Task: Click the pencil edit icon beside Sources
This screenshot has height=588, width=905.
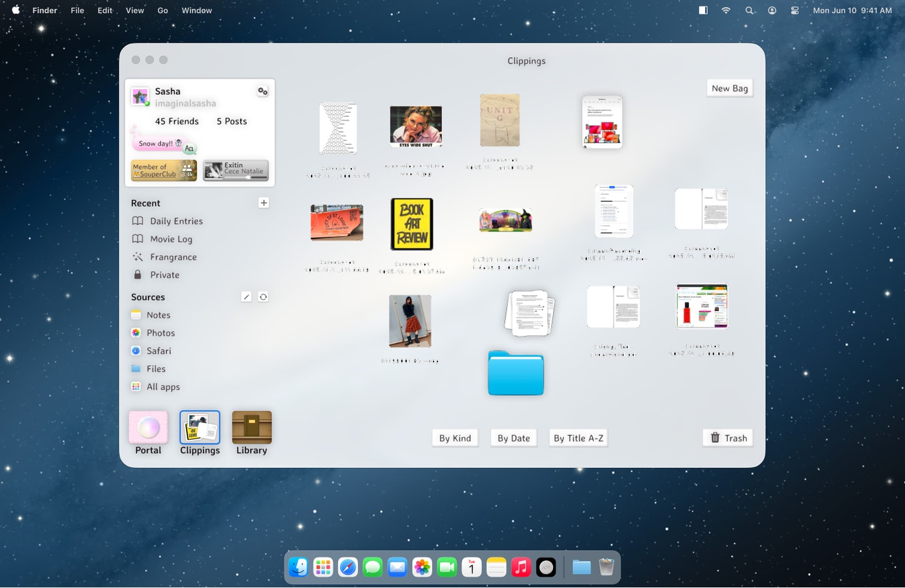Action: pyautogui.click(x=246, y=297)
